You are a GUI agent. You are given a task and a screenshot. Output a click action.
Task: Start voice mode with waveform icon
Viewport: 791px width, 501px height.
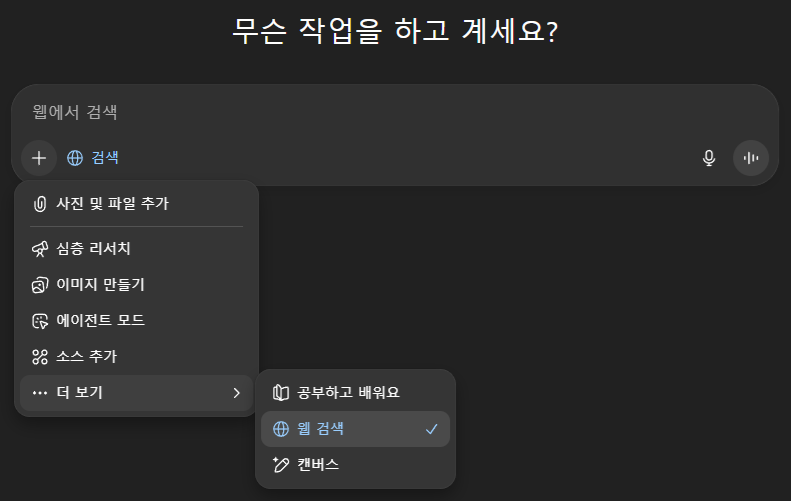[751, 158]
